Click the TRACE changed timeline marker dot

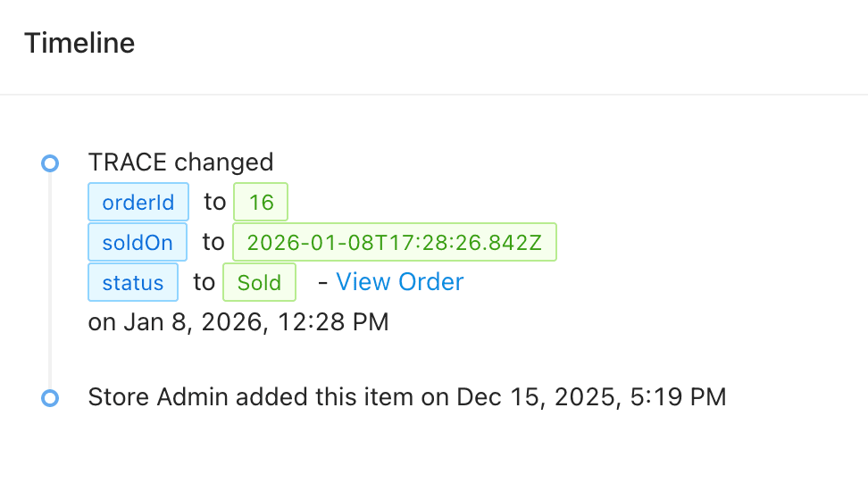[50, 162]
